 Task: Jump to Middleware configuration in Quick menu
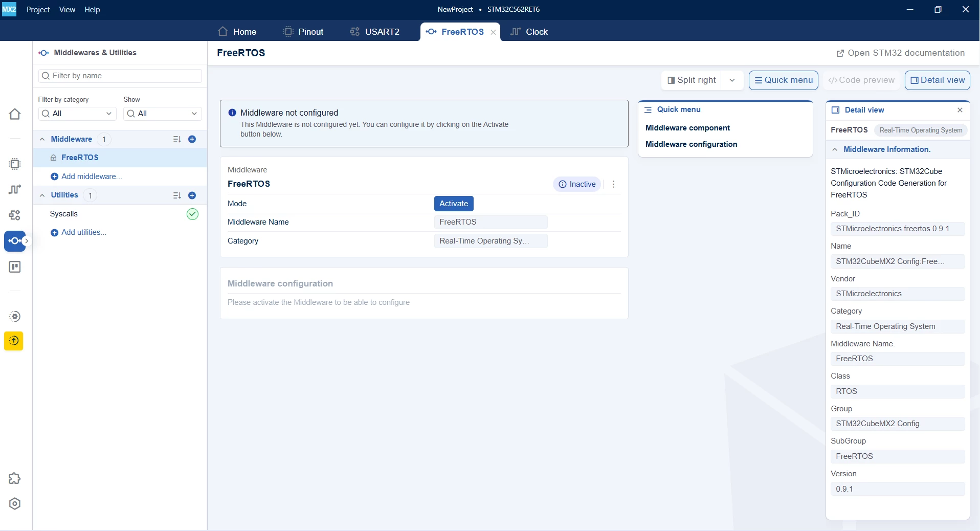point(691,144)
